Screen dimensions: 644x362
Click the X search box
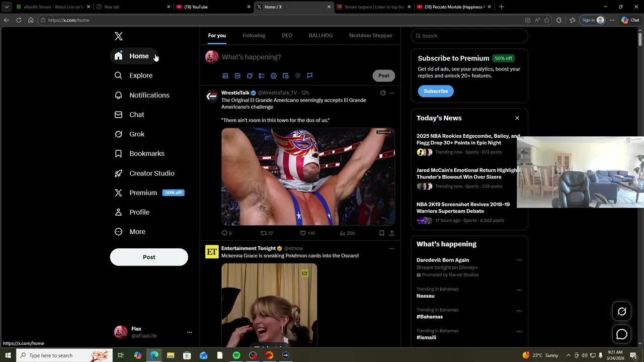click(469, 36)
